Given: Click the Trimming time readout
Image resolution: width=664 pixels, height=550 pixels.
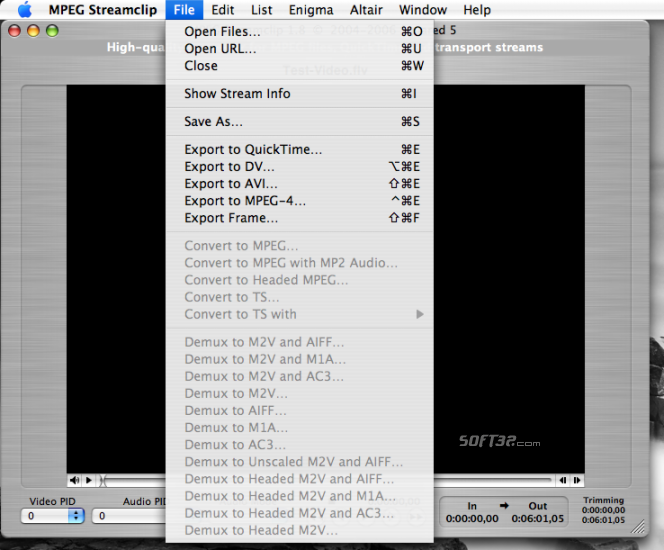Looking at the screenshot, I should tap(603, 510).
